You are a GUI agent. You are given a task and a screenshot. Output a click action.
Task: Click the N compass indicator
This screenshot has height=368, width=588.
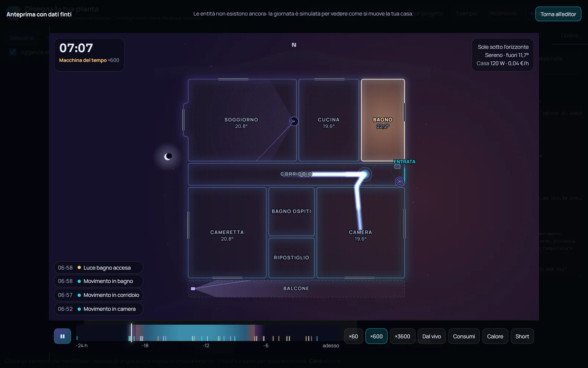click(x=294, y=45)
